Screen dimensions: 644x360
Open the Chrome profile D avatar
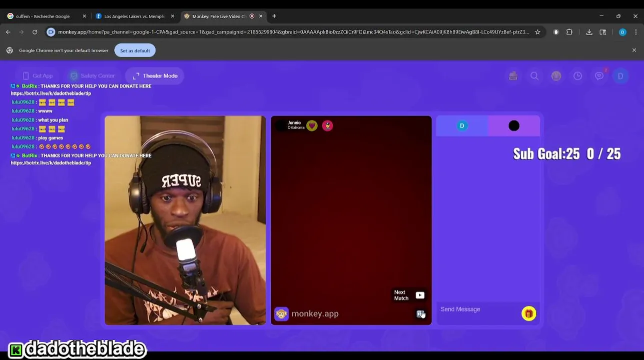tap(622, 32)
